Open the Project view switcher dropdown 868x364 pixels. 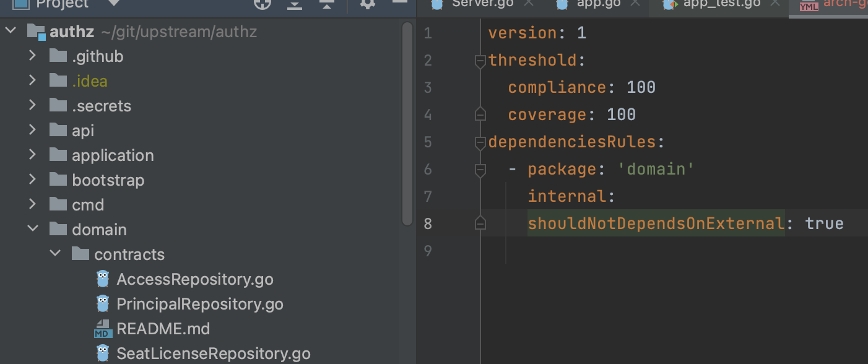113,5
